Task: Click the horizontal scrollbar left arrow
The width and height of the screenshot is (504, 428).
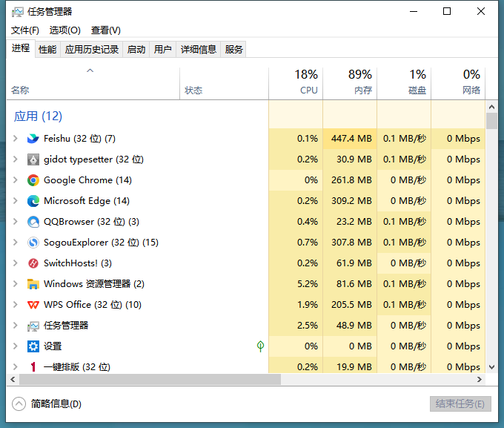Action: (13, 379)
